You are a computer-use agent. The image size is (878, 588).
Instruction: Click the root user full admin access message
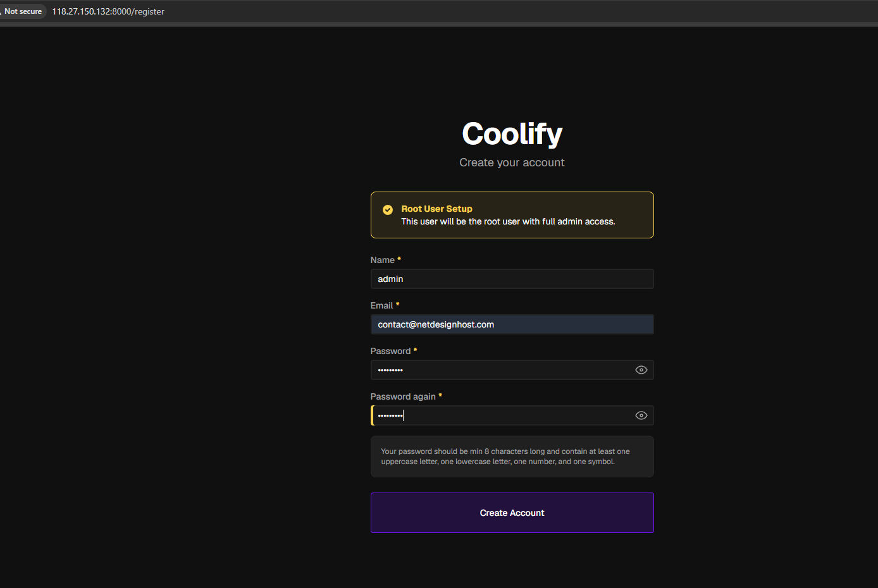point(508,221)
